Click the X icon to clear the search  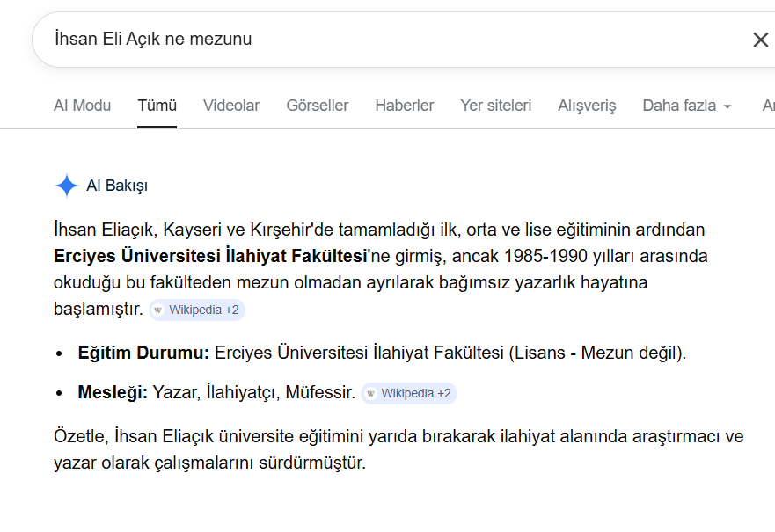(759, 39)
